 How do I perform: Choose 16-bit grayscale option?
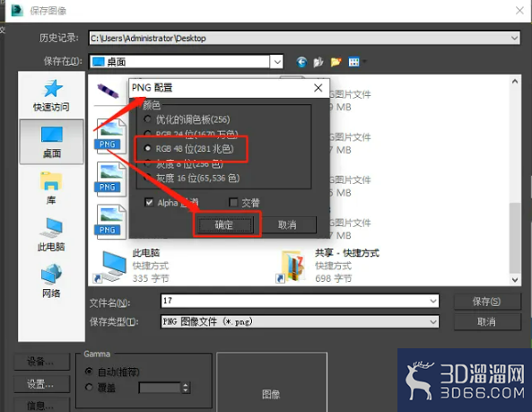point(192,178)
